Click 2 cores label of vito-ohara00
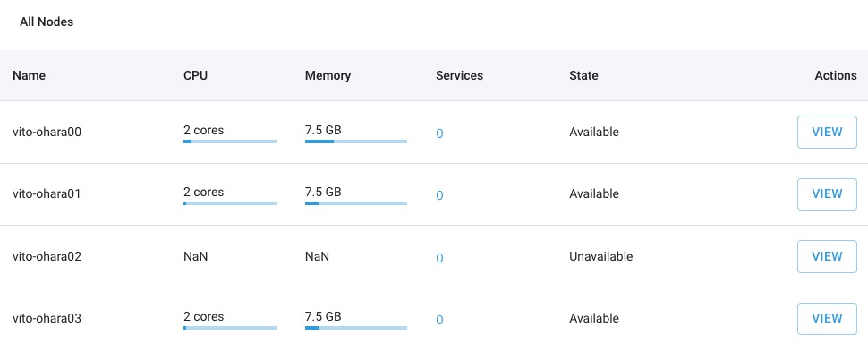 point(204,130)
